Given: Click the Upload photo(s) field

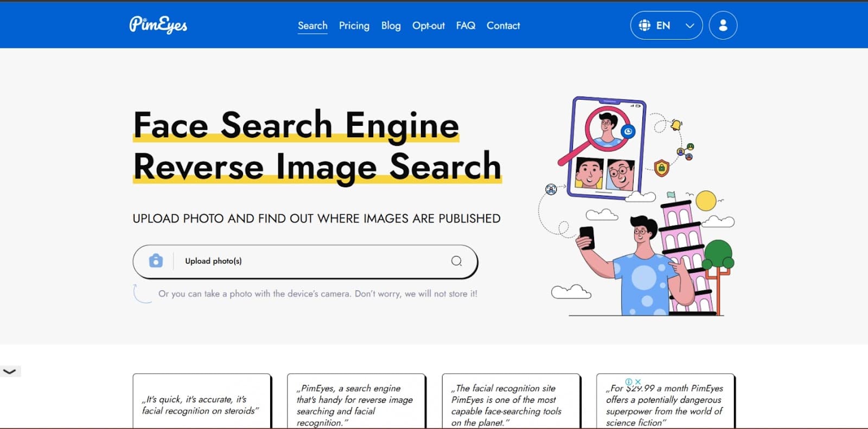Looking at the screenshot, I should coord(305,261).
